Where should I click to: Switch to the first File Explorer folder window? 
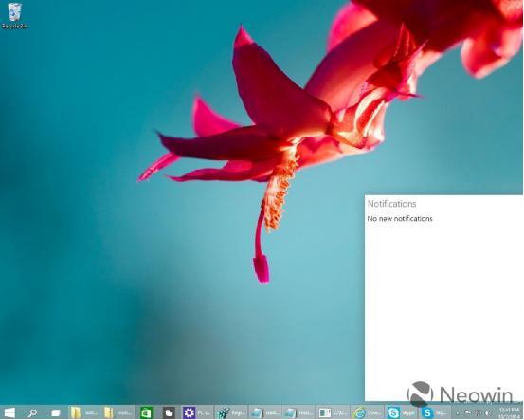click(x=85, y=412)
